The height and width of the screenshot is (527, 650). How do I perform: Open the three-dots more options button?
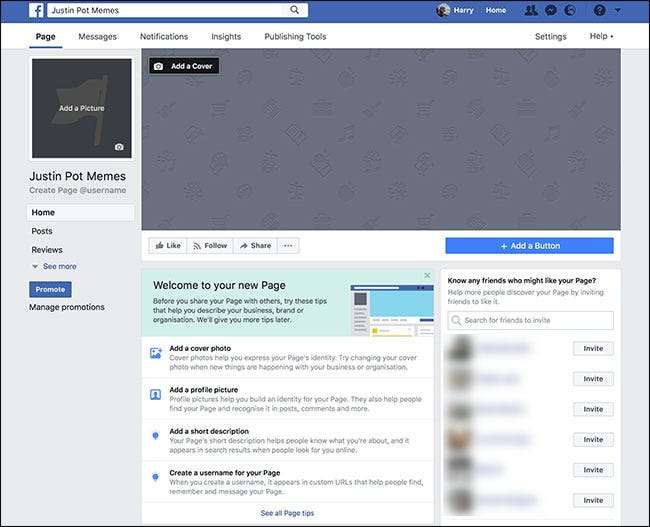click(x=288, y=245)
